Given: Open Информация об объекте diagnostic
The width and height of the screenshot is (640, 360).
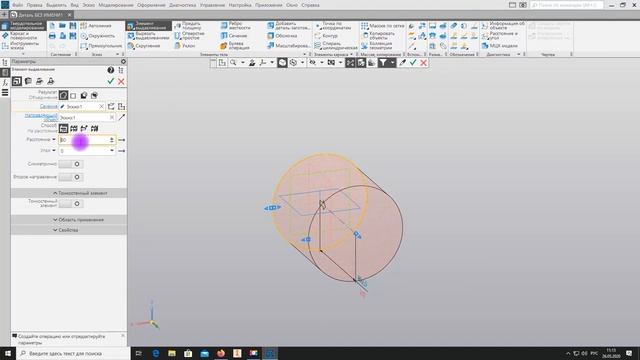Looking at the screenshot, I should click(503, 26).
